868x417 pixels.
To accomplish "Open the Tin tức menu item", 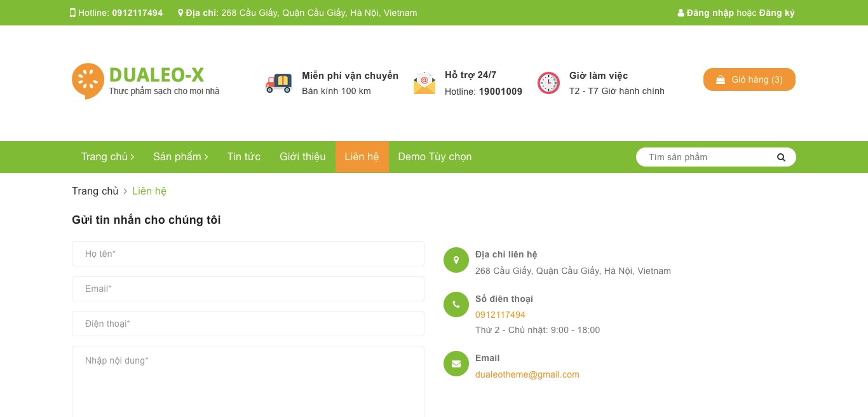I will click(244, 157).
